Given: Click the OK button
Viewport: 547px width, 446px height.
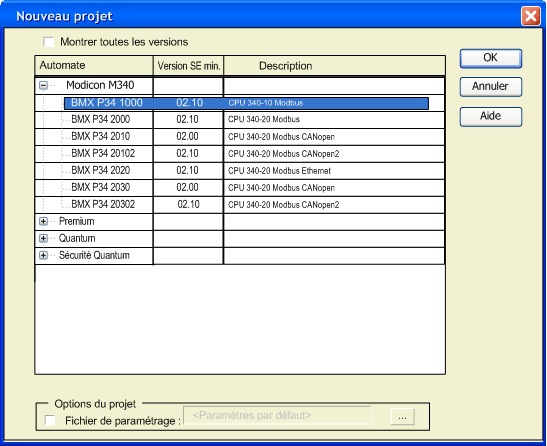Looking at the screenshot, I should coord(490,58).
